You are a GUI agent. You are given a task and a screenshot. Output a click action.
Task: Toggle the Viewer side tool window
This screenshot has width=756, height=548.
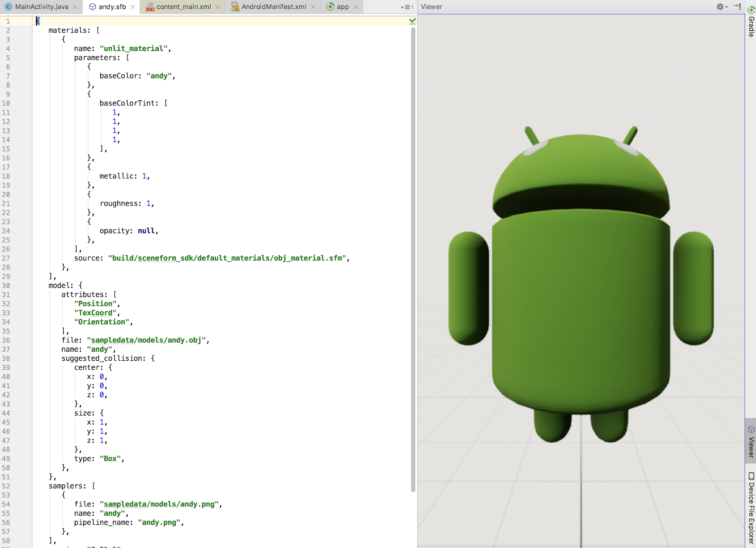tap(751, 441)
